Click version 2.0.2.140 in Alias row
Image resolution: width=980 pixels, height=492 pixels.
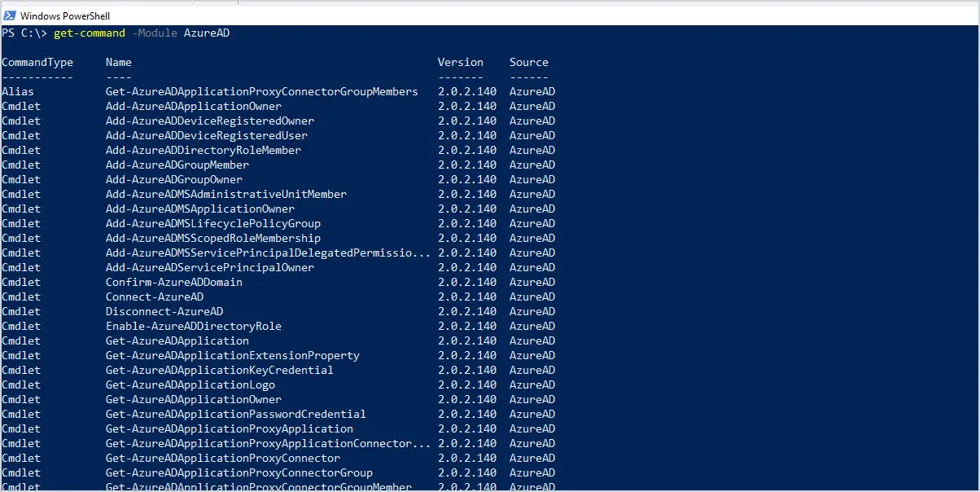(467, 91)
